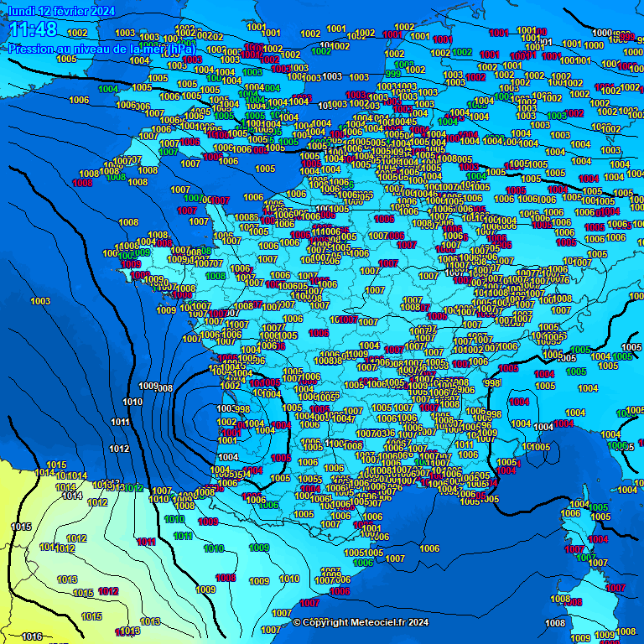Click the 1002 value right of 11:48
Image resolution: width=644 pixels, height=644 pixels.
coord(77,34)
